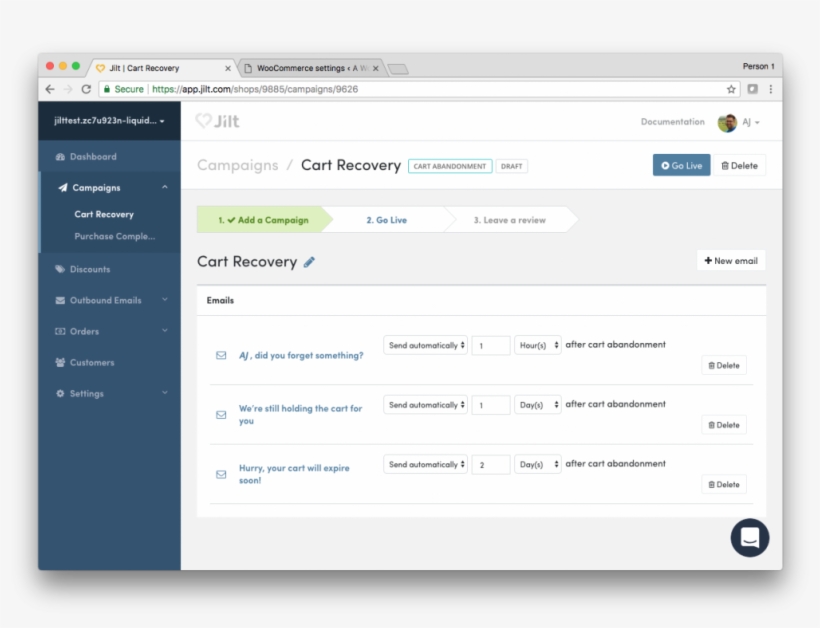Bookmark the page using the star icon
This screenshot has width=820, height=628.
730,88
